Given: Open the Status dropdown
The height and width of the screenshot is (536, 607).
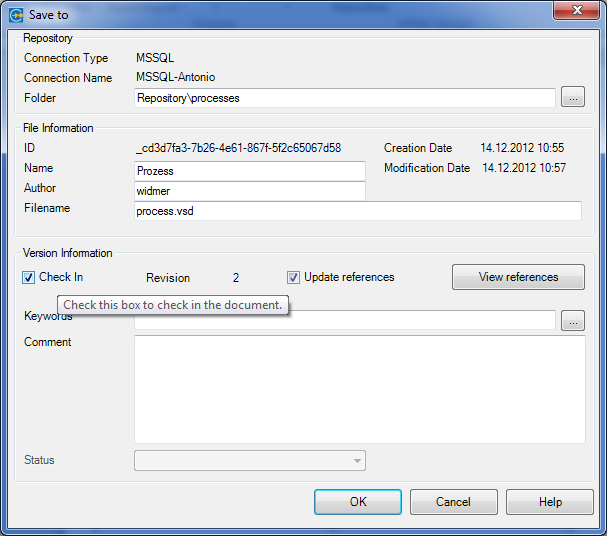Looking at the screenshot, I should (250, 461).
